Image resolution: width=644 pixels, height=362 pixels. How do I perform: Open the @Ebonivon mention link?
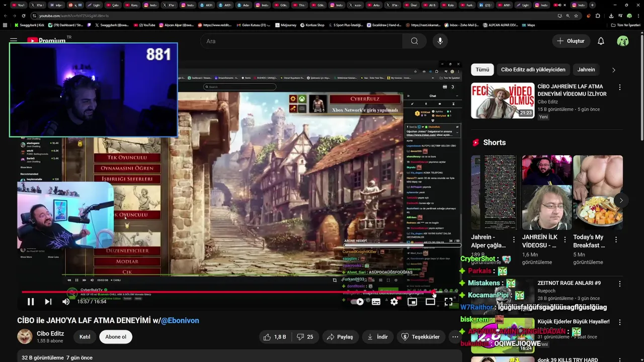point(180,321)
